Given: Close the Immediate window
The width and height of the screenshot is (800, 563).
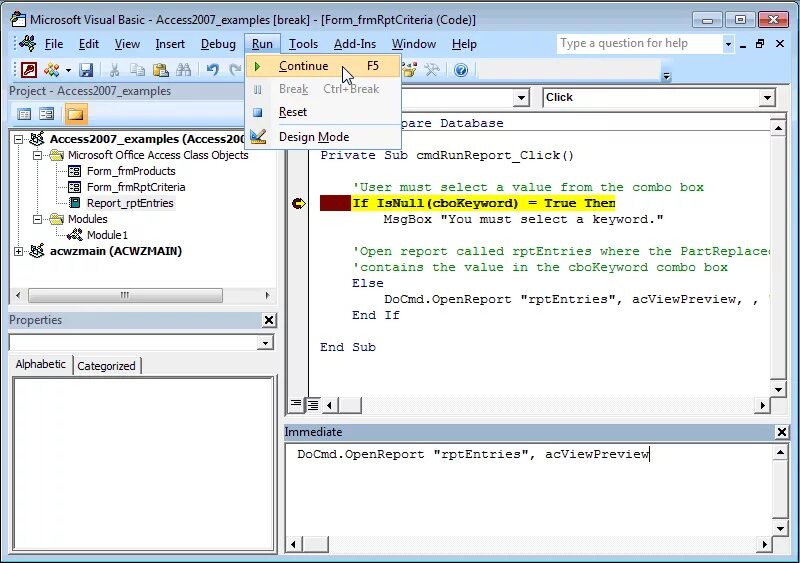Looking at the screenshot, I should 782,432.
